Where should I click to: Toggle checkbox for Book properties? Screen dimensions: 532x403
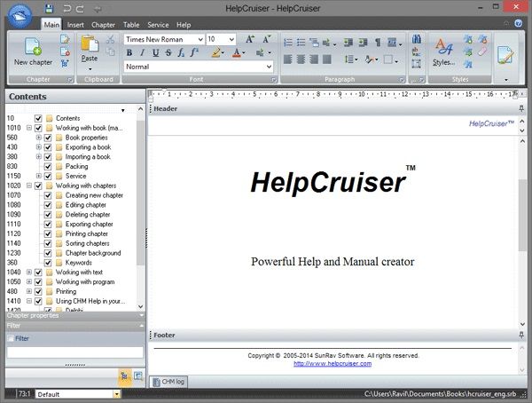coord(48,138)
